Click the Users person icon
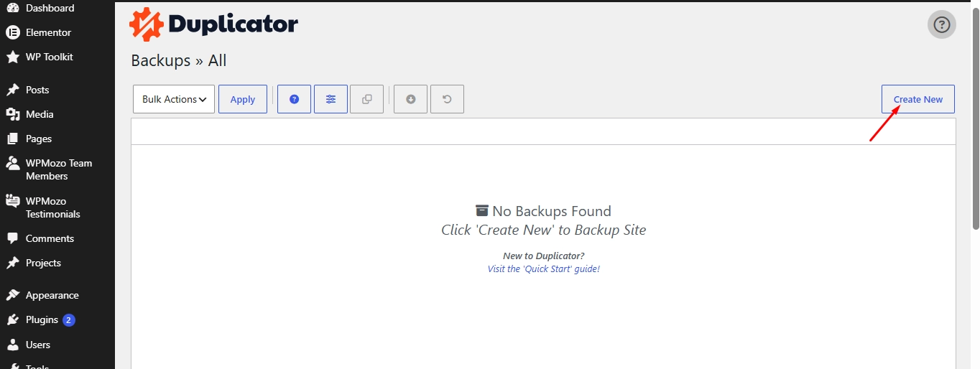 click(13, 345)
